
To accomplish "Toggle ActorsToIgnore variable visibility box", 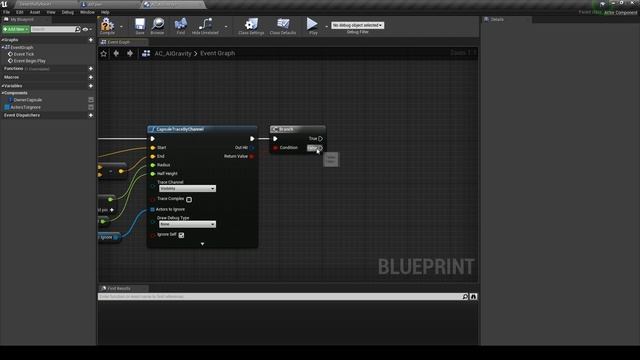I will pos(91,107).
